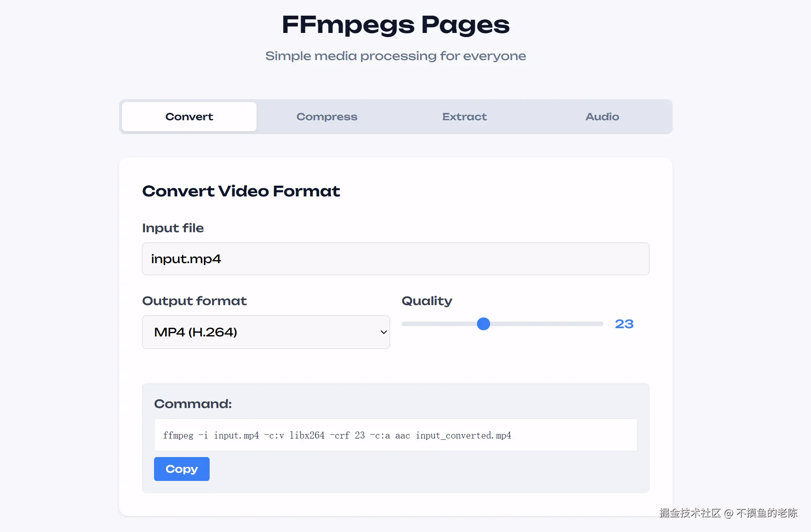This screenshot has height=532, width=811.
Task: Click the "Output format" label
Action: 194,301
